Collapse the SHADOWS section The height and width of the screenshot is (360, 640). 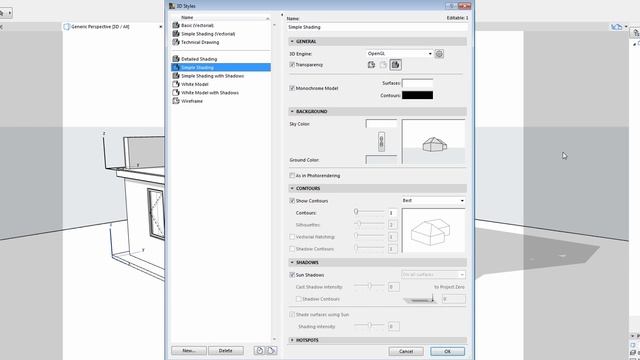[292, 262]
